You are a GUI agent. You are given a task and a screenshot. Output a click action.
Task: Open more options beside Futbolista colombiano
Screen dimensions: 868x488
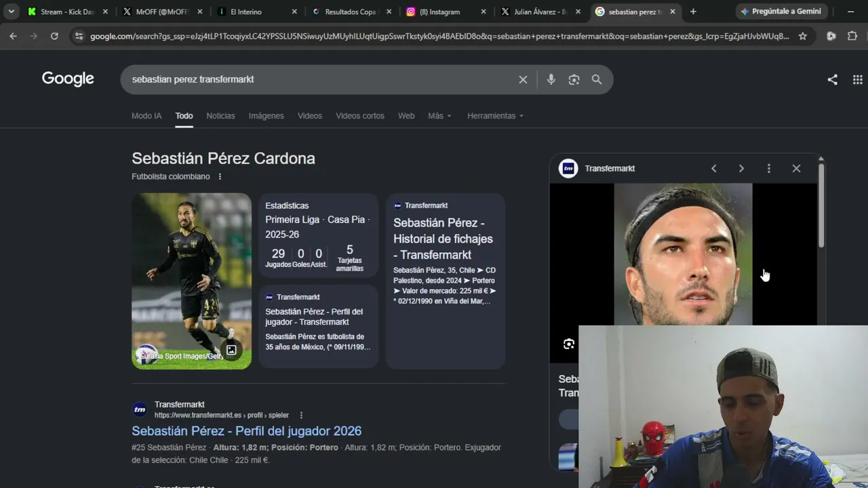tap(220, 176)
